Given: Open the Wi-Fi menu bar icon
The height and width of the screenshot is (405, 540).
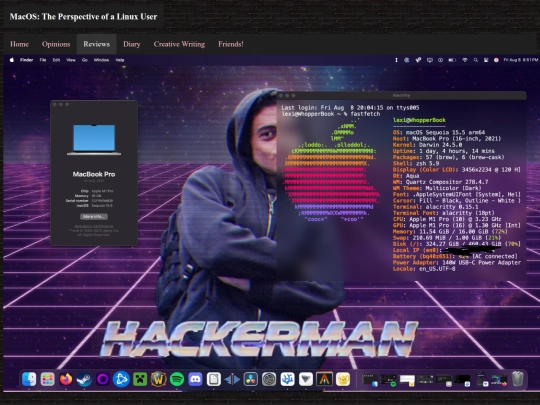Looking at the screenshot, I should [465, 60].
